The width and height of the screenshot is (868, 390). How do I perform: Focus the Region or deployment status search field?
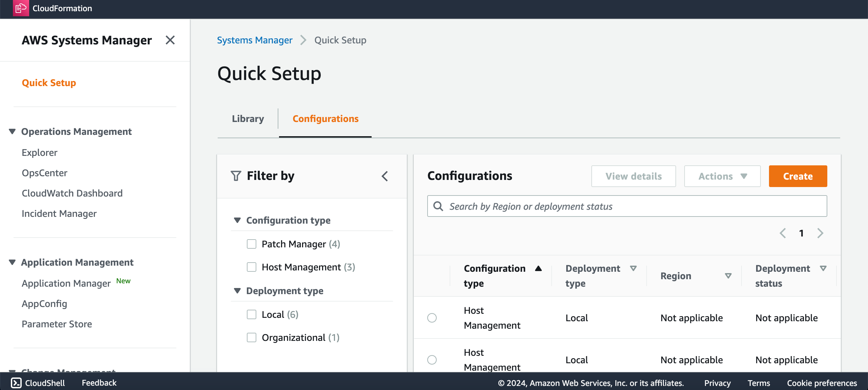point(627,206)
